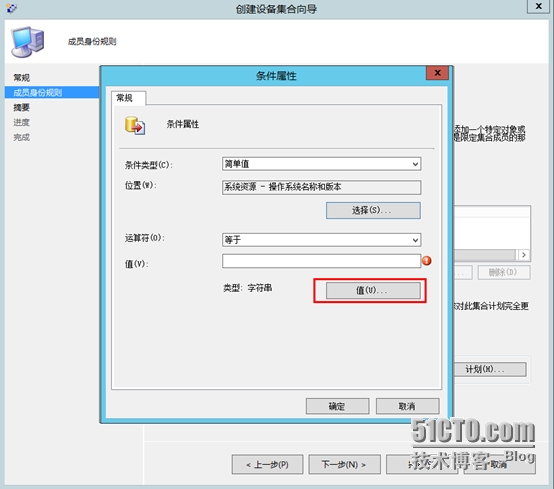Viewport: 554px width, 489px height.
Task: Click the computer icon in the wizard header
Action: 28,42
